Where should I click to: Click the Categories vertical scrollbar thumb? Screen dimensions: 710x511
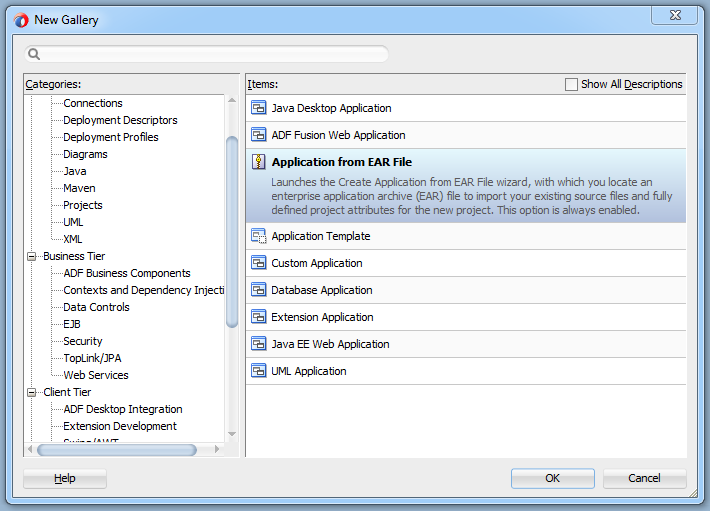[232, 232]
